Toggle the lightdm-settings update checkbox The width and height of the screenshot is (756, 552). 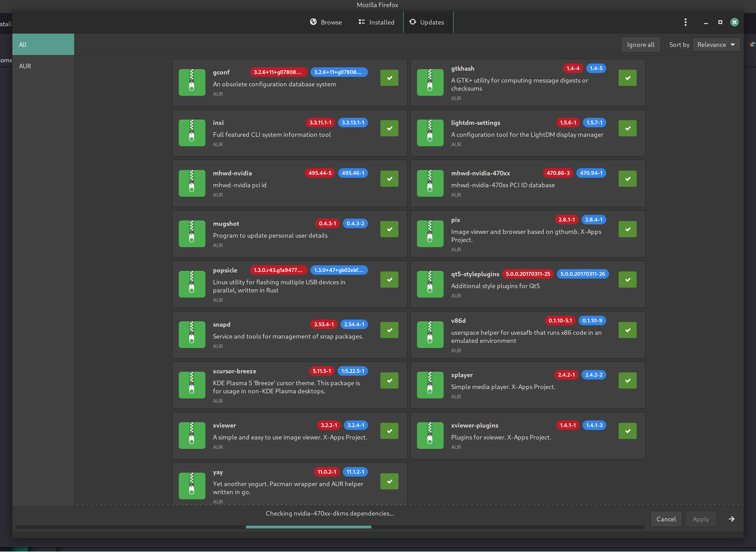(x=627, y=128)
